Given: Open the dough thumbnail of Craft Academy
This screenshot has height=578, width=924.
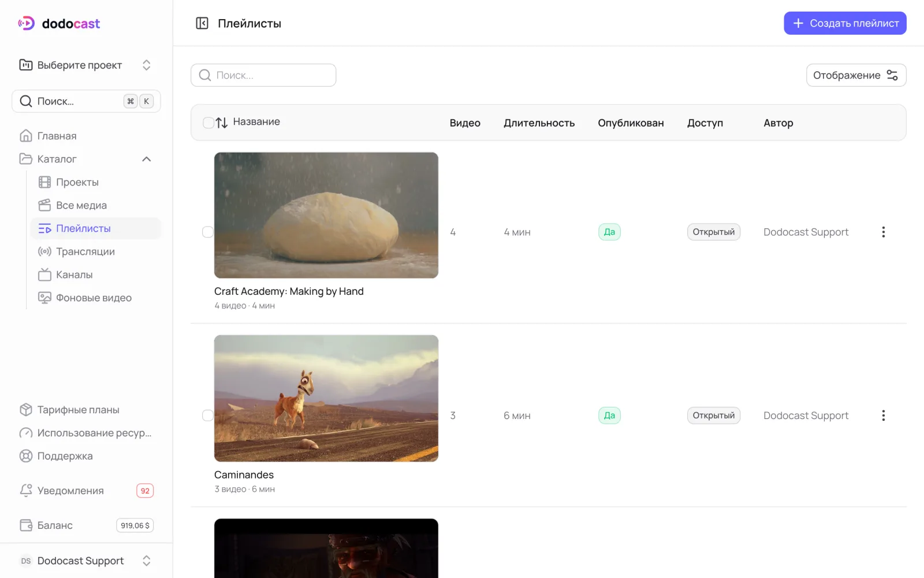Looking at the screenshot, I should tap(326, 215).
